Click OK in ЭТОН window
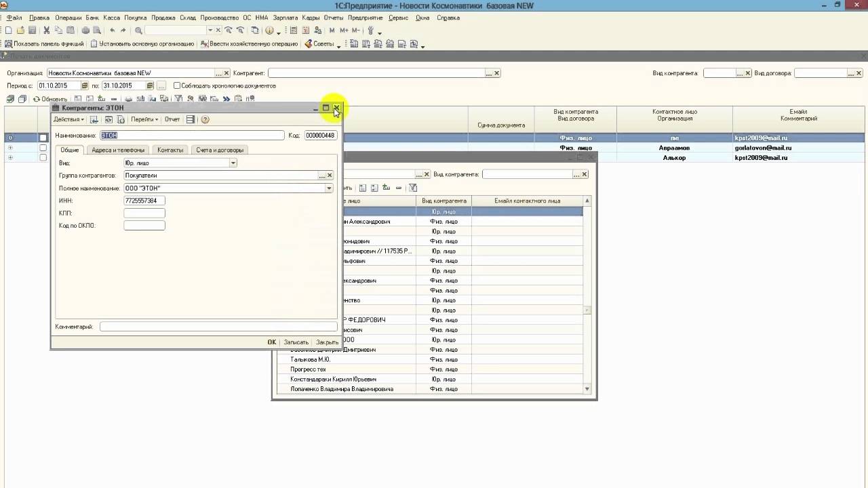 tap(271, 342)
